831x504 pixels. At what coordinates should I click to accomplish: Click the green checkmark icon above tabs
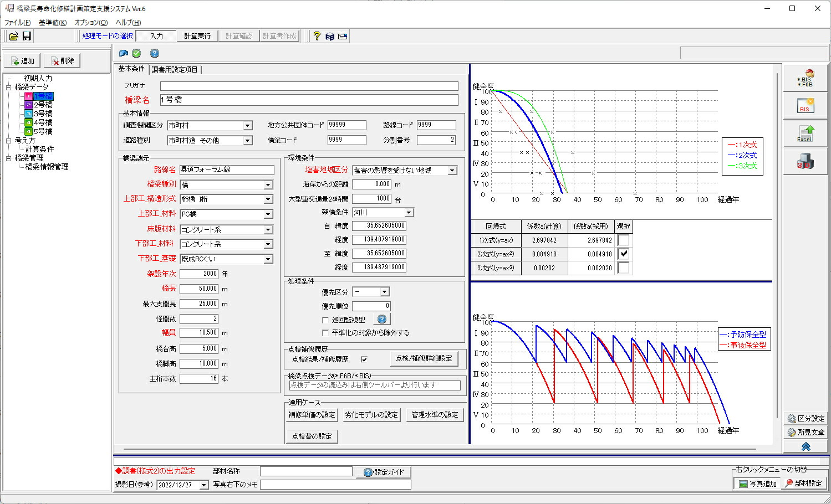136,53
